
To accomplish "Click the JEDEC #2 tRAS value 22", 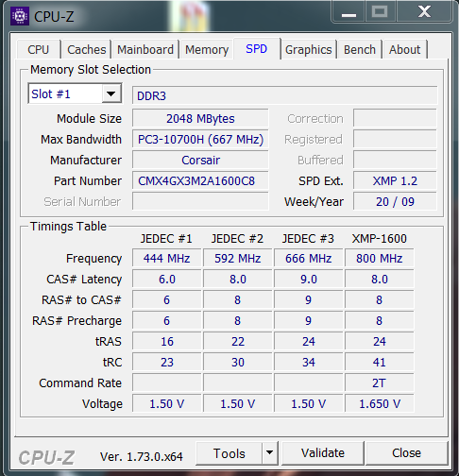I will click(x=238, y=341).
